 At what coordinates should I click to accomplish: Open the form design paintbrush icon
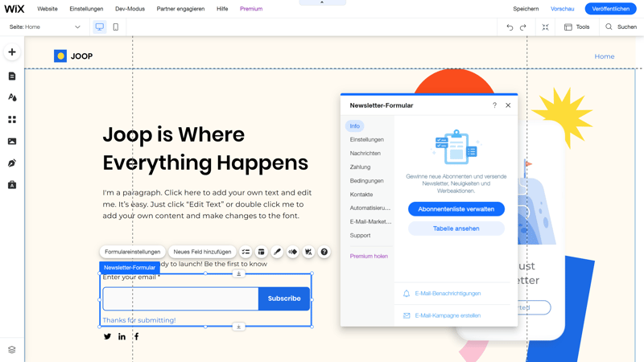pos(277,252)
